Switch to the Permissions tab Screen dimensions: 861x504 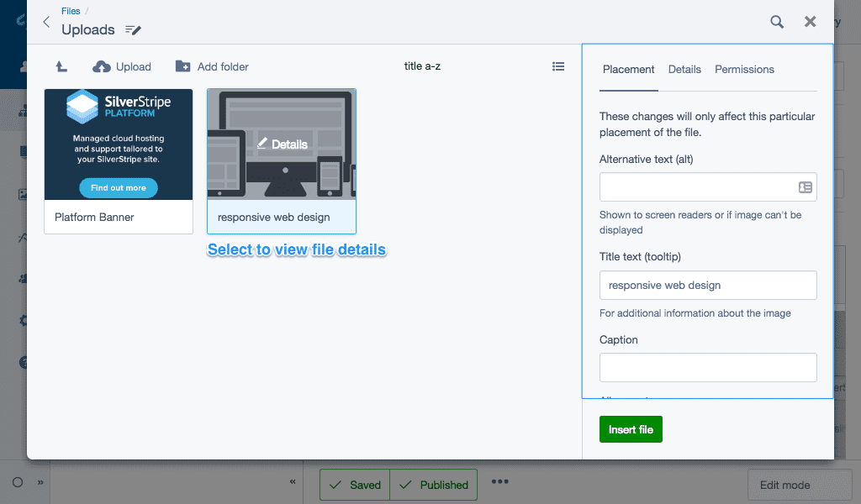point(744,70)
